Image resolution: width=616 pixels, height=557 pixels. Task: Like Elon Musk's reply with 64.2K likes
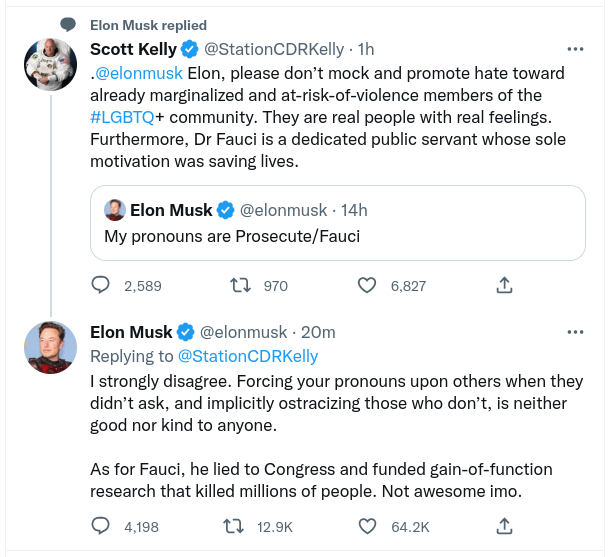(368, 525)
